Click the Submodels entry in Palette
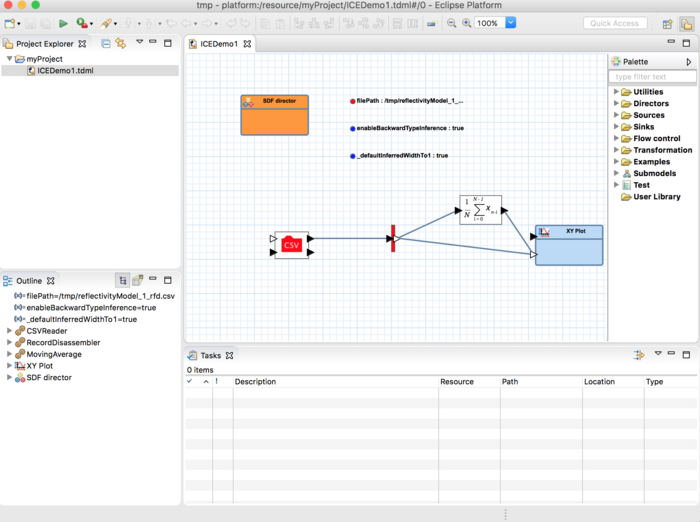Image resolution: width=700 pixels, height=522 pixels. pyautogui.click(x=649, y=173)
